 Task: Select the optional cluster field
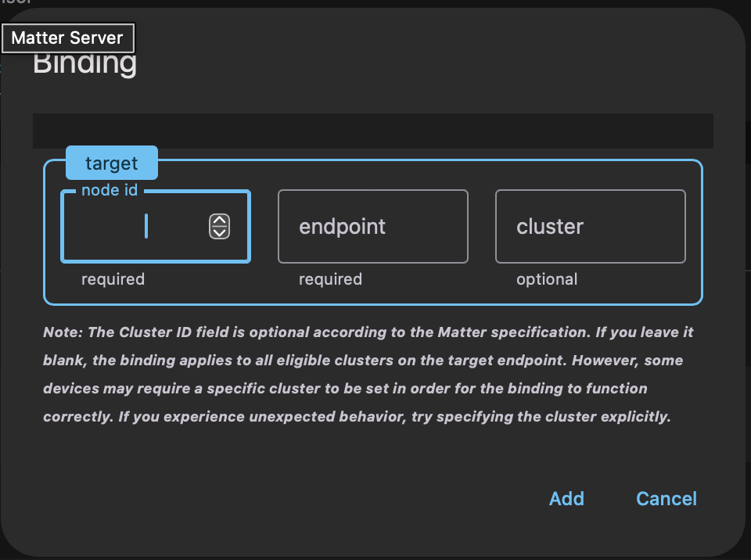click(590, 227)
